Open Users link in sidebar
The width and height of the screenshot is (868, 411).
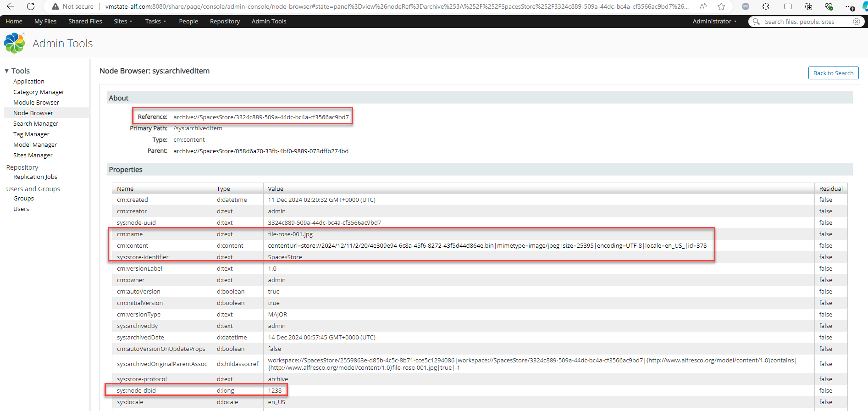[21, 209]
